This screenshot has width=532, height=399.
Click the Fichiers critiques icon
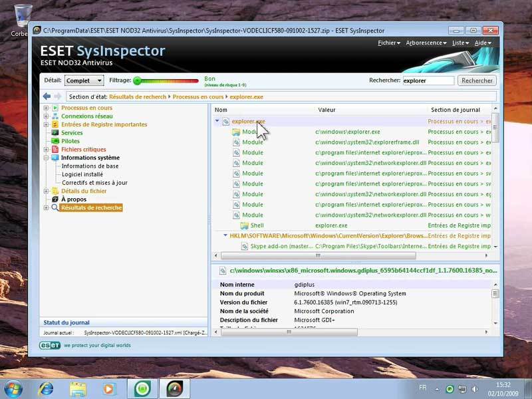tap(55, 149)
